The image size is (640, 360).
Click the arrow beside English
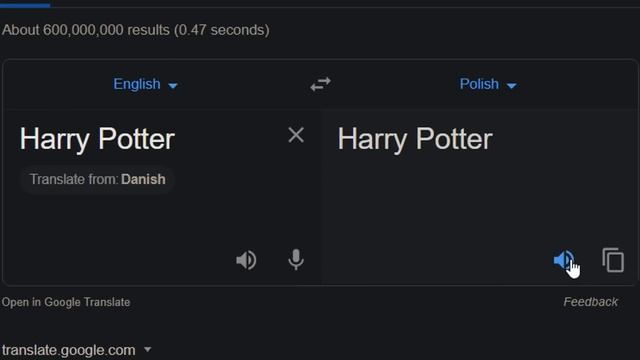tap(173, 86)
